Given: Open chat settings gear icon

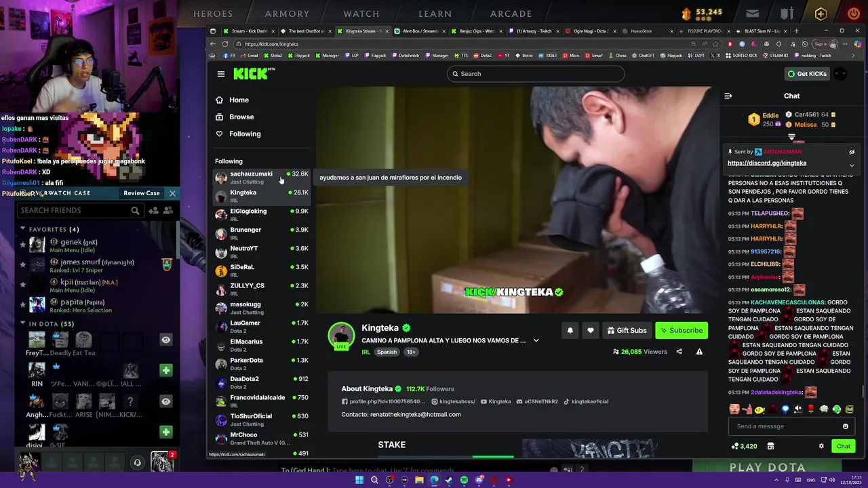Looking at the screenshot, I should click(821, 446).
